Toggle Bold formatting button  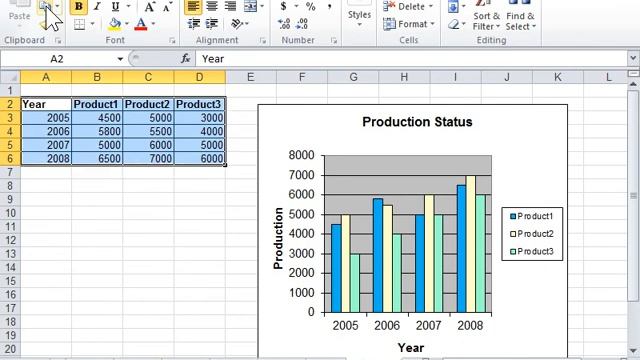(78, 7)
